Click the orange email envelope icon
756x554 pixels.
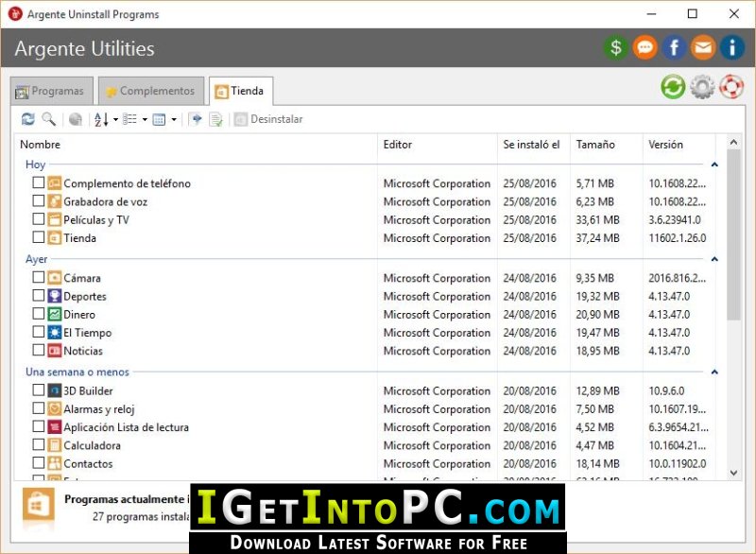point(703,47)
